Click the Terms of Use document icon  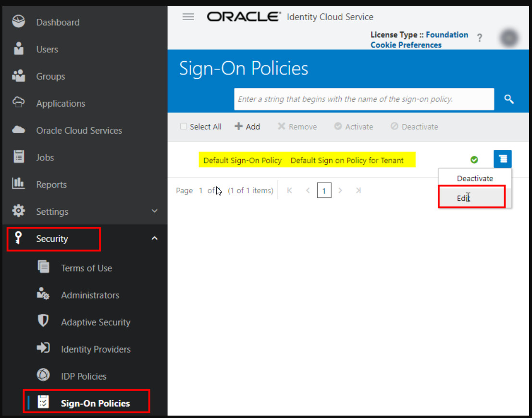[x=43, y=267]
